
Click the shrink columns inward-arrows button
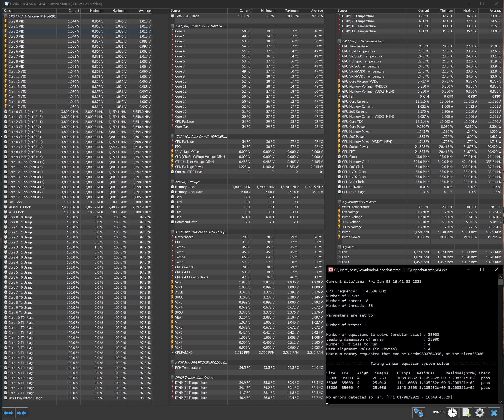click(x=22, y=413)
